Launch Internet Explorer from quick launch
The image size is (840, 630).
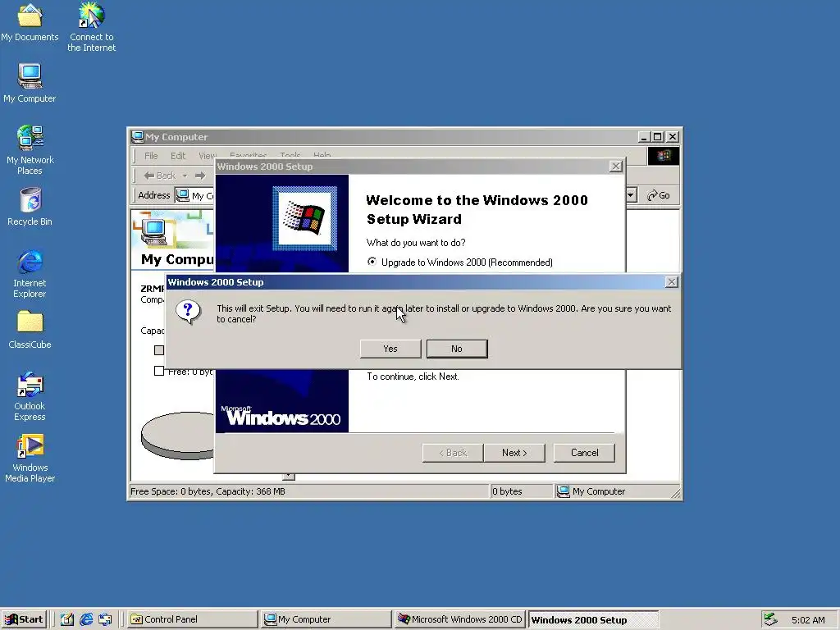(x=86, y=619)
